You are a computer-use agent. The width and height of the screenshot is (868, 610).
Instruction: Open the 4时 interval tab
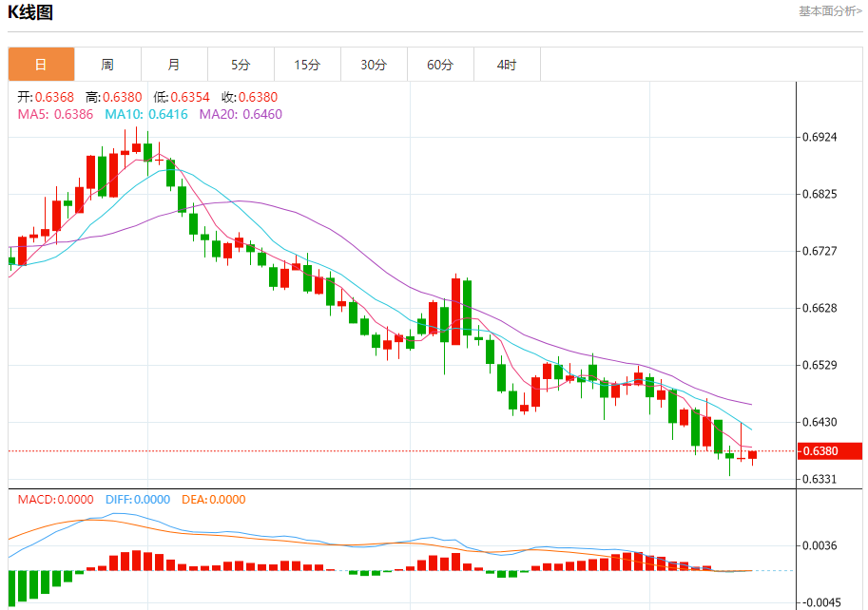point(507,65)
